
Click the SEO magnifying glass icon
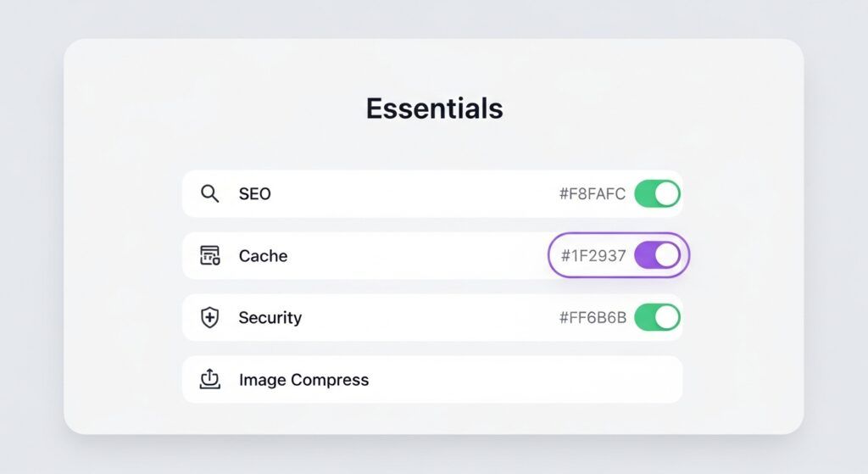[209, 193]
